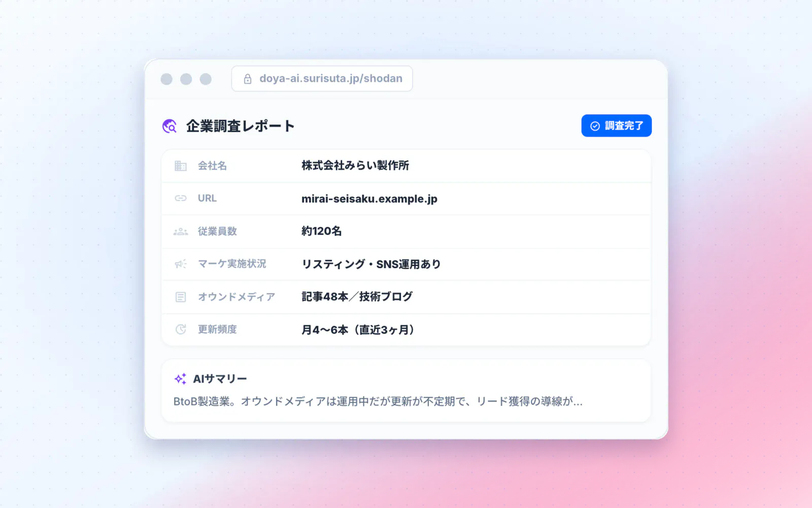
Task: Select the value リスティング・SNS運用あり
Action: coord(371,264)
